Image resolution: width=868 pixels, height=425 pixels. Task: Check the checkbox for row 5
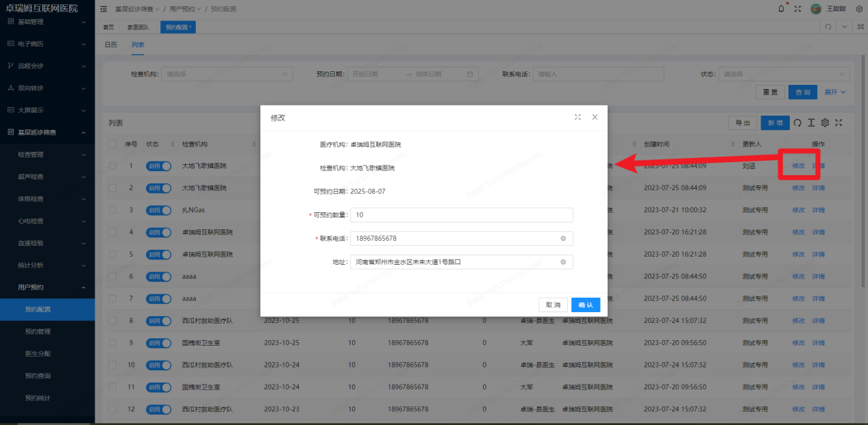tap(112, 254)
